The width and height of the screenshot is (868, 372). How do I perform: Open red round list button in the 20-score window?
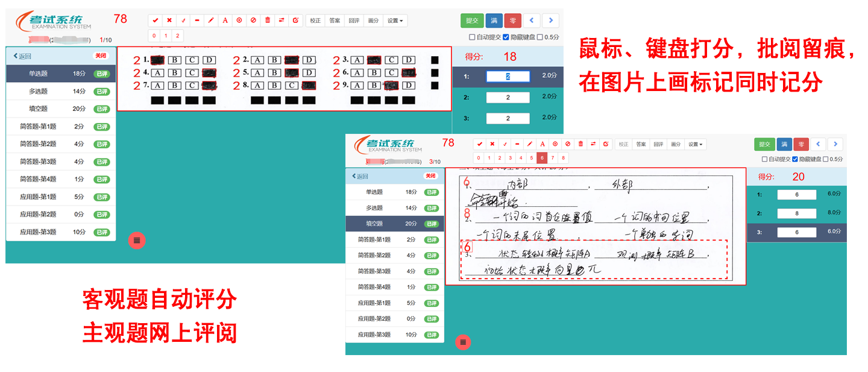[x=463, y=342]
